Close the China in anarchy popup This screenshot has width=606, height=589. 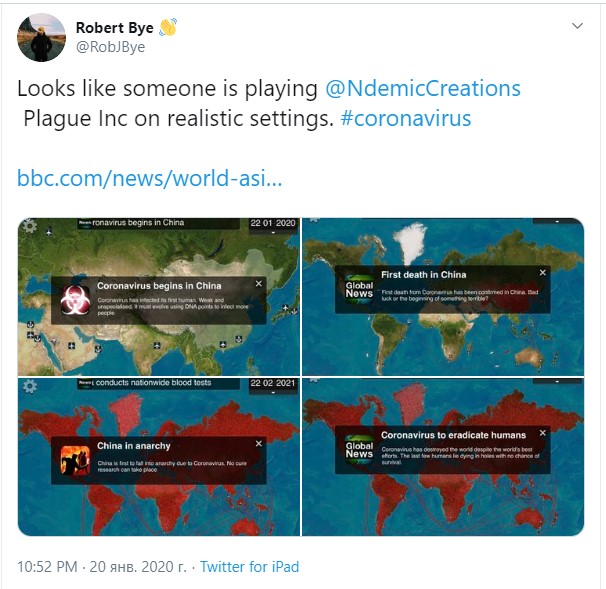[x=259, y=444]
